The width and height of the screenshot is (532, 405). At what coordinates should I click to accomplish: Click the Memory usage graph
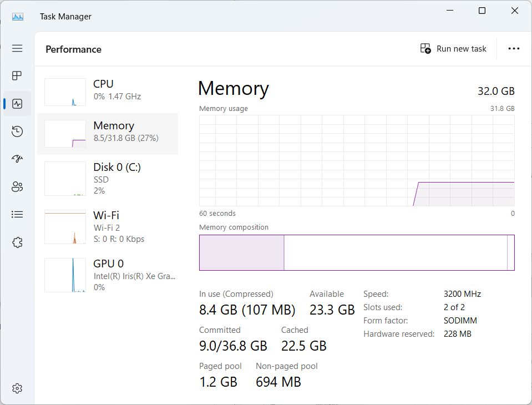pos(357,160)
